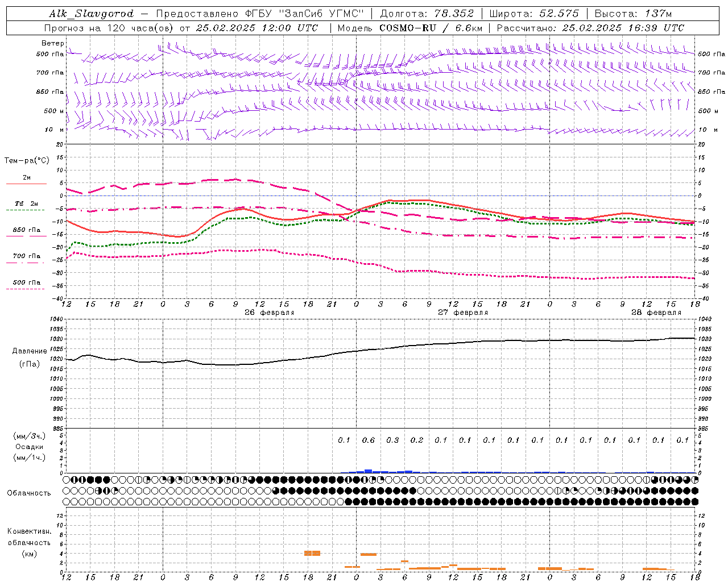The width and height of the screenshot is (728, 582).
Task: Click the 'Осадки' precipitation label
Action: pyautogui.click(x=30, y=447)
